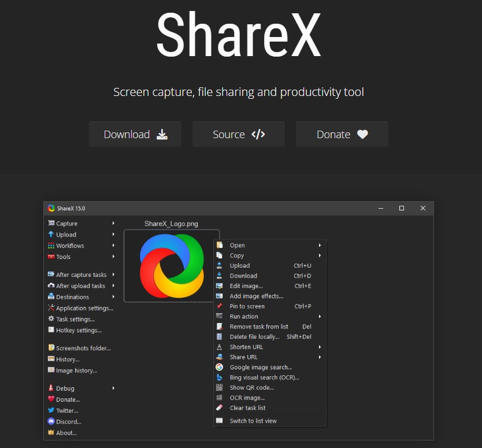Choose Switch to list view
The width and height of the screenshot is (482, 448).
(x=269, y=421)
